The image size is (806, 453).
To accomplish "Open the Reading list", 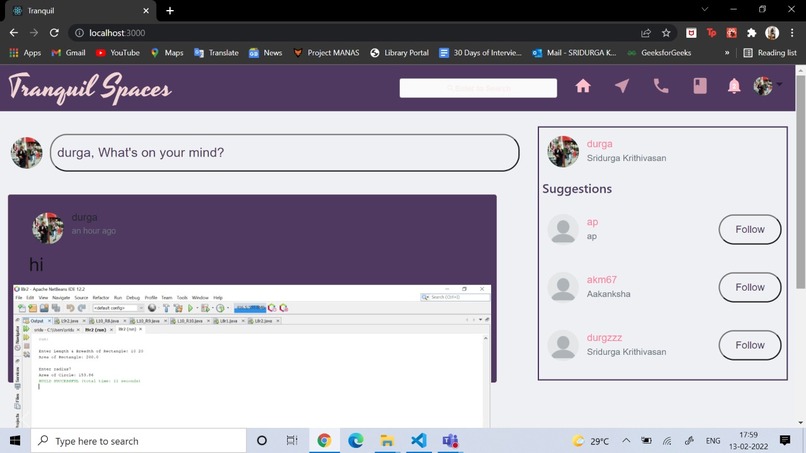I will coord(770,52).
